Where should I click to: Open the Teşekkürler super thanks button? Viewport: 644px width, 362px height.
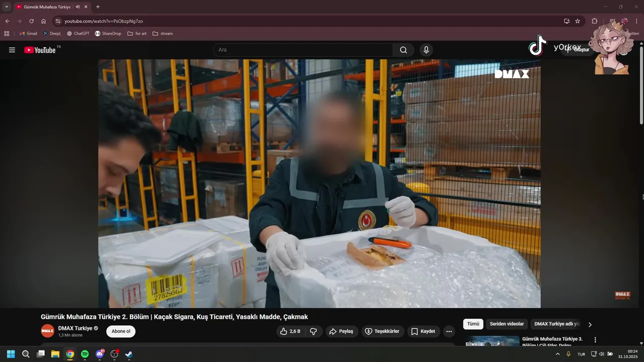click(383, 331)
